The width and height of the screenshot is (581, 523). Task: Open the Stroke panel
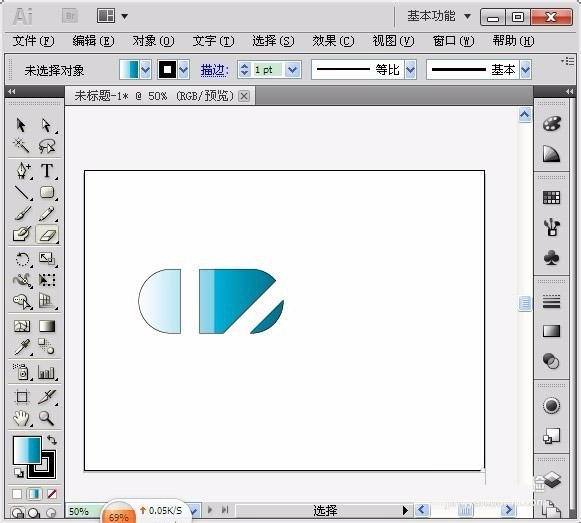pyautogui.click(x=552, y=301)
